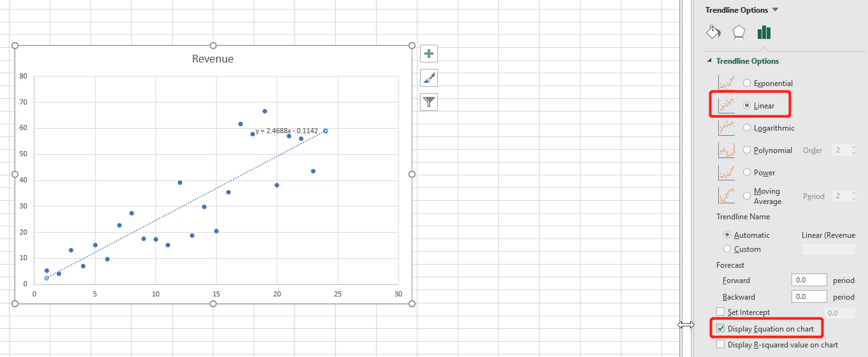Click the Polynomial trendline preview icon
This screenshot has width=868, height=357.
click(727, 150)
